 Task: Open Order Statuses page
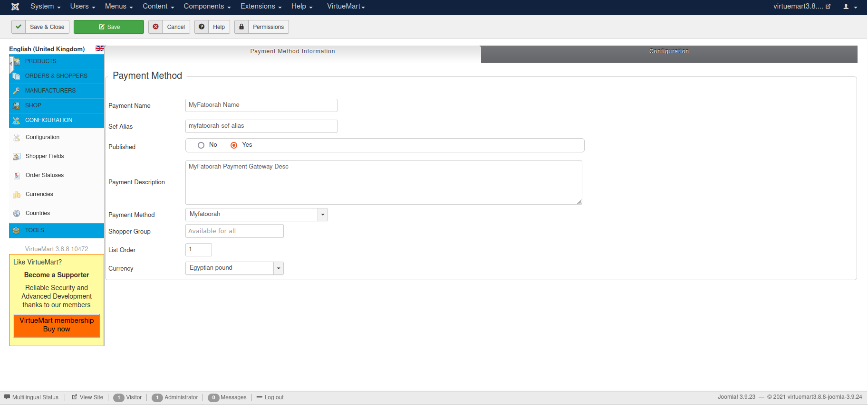[45, 175]
